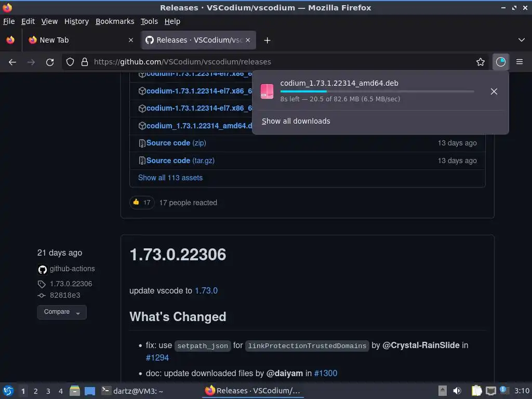Click the forward navigation arrow
Screen dimensions: 532x399
pyautogui.click(x=31, y=62)
